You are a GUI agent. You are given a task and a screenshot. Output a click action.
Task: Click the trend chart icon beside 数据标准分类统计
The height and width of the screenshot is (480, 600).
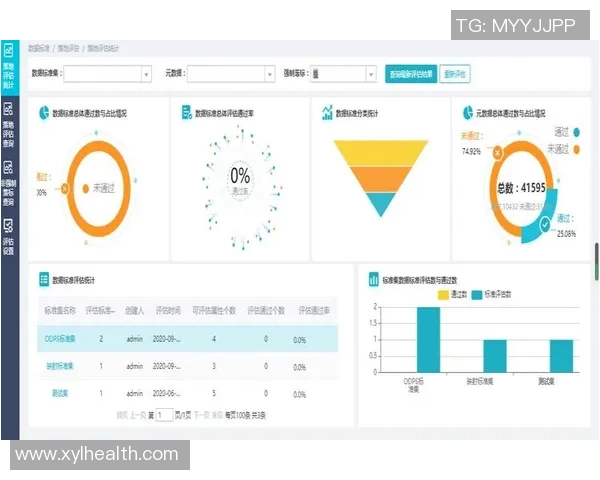[x=327, y=113]
